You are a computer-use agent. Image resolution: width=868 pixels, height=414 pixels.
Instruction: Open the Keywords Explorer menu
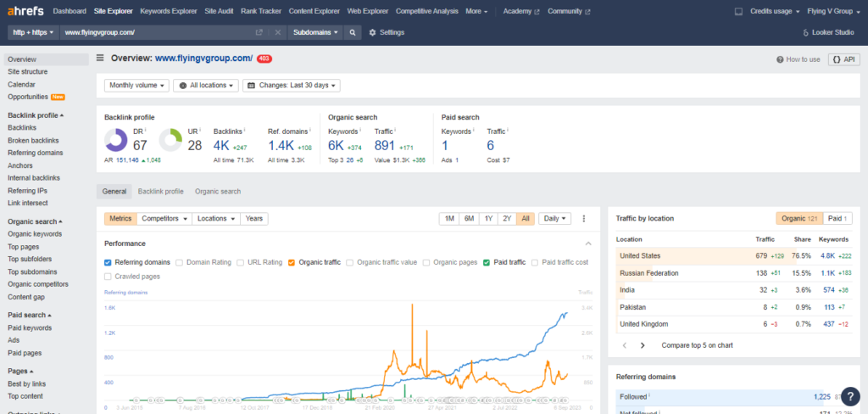click(x=169, y=11)
